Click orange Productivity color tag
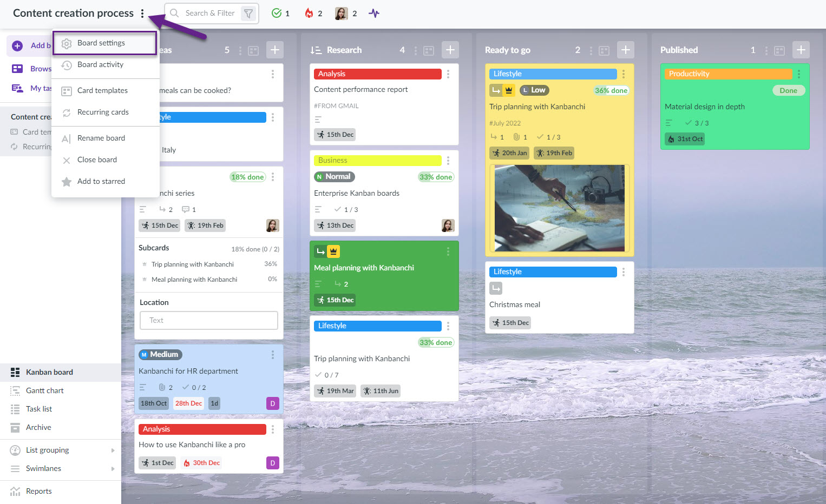The width and height of the screenshot is (826, 504). (x=729, y=74)
